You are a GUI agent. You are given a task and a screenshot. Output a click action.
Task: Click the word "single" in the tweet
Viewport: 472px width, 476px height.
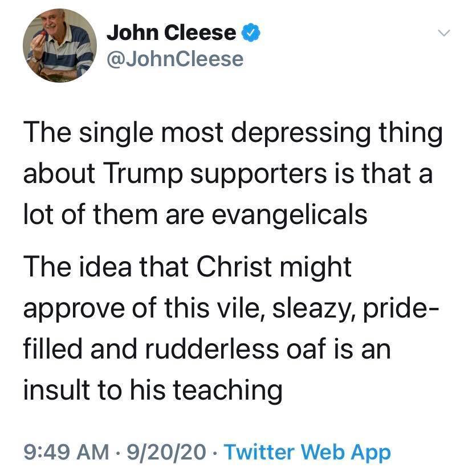[x=116, y=134]
